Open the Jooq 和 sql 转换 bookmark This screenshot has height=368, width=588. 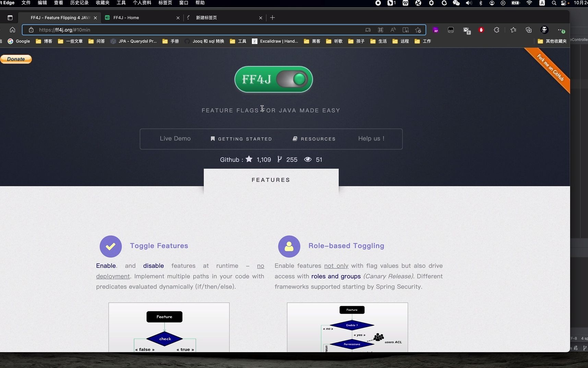point(204,41)
